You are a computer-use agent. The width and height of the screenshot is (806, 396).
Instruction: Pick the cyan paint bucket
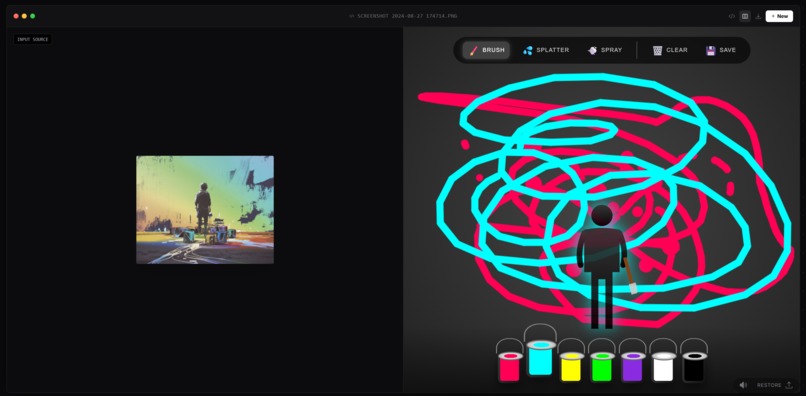[x=540, y=350]
